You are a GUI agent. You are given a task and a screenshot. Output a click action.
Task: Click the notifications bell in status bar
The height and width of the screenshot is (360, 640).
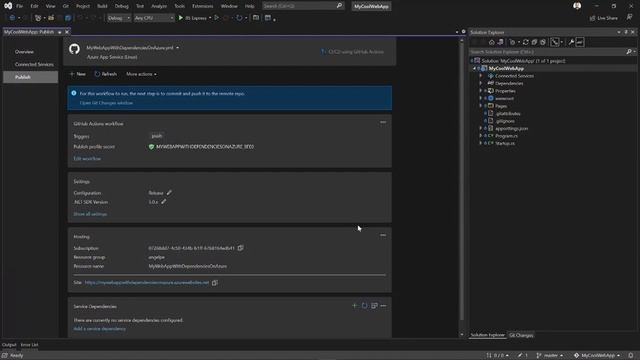click(631, 356)
